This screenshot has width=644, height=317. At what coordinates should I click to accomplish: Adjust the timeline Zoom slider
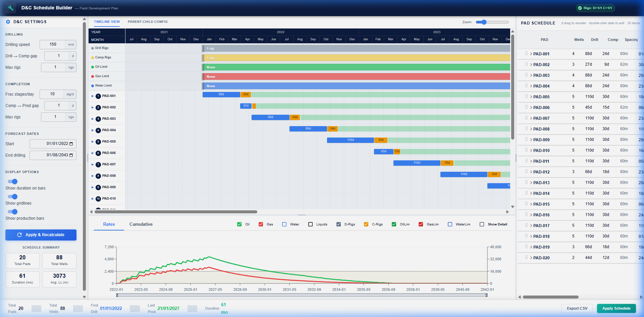point(484,22)
